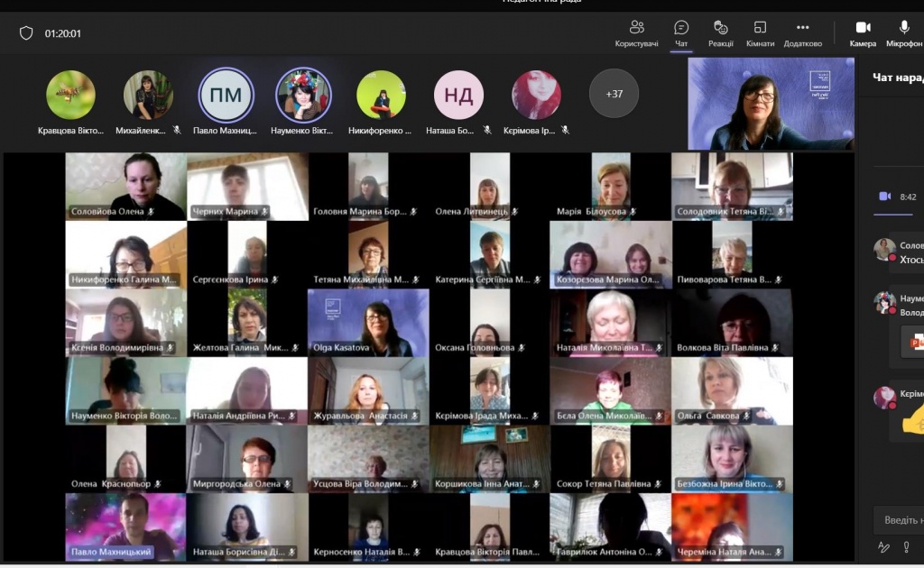Click the presenter video preview top right

pyautogui.click(x=771, y=104)
